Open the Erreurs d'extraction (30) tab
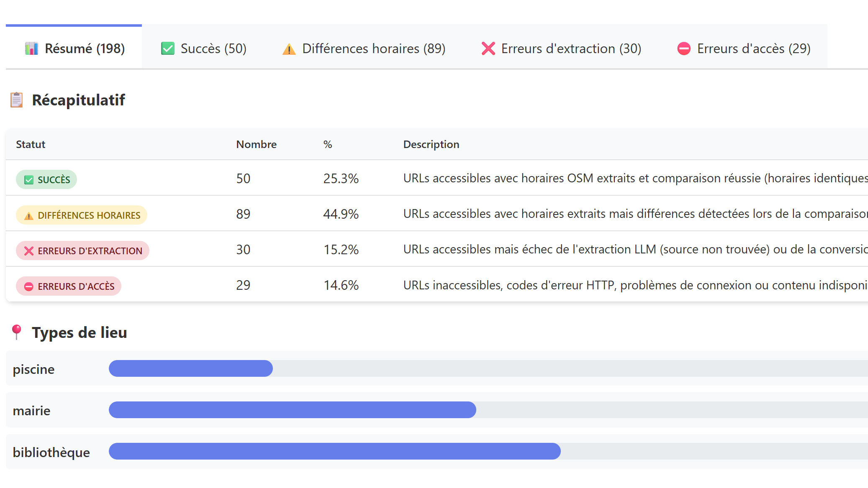This screenshot has height=488, width=868. tap(561, 48)
